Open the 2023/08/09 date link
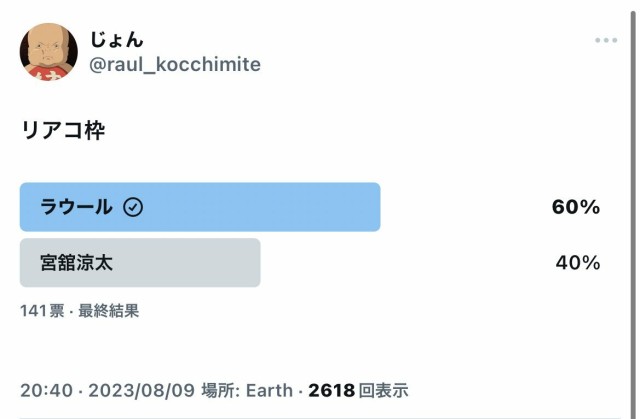Viewport: 640px width, 419px height. [x=142, y=390]
